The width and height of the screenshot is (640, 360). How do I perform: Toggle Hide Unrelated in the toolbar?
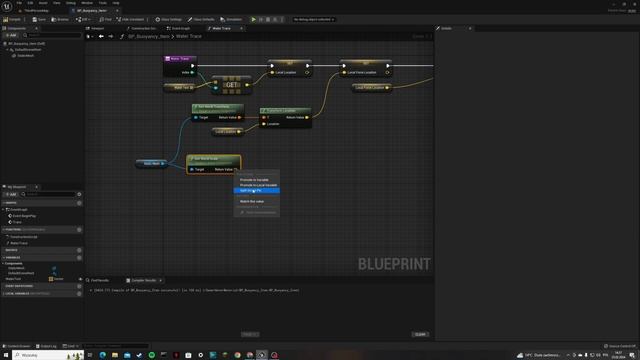(130, 20)
